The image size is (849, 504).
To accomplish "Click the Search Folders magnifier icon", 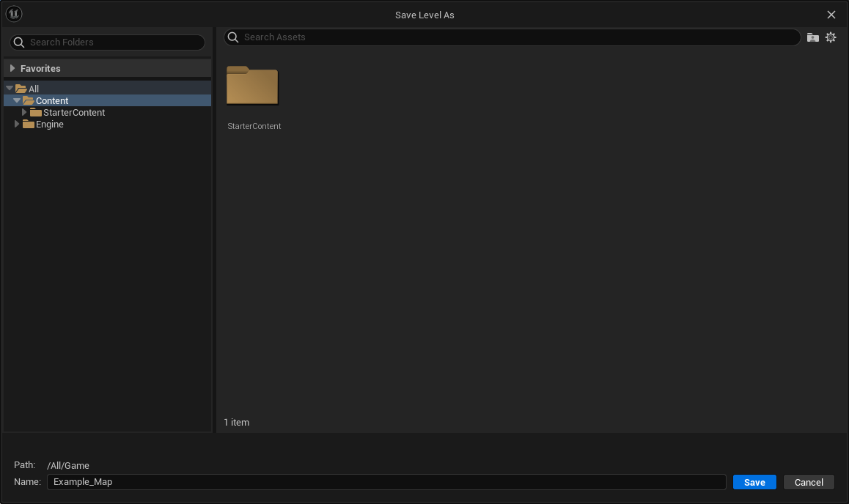I will click(19, 42).
